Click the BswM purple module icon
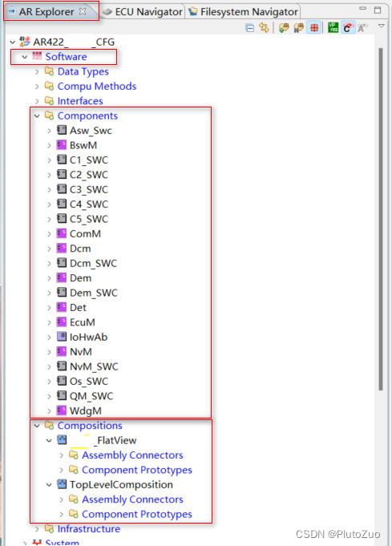The height and width of the screenshot is (546, 392). (62, 145)
